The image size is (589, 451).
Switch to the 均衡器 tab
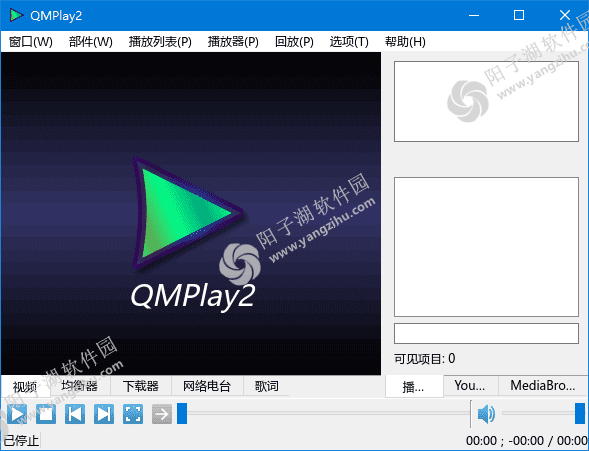(80, 386)
